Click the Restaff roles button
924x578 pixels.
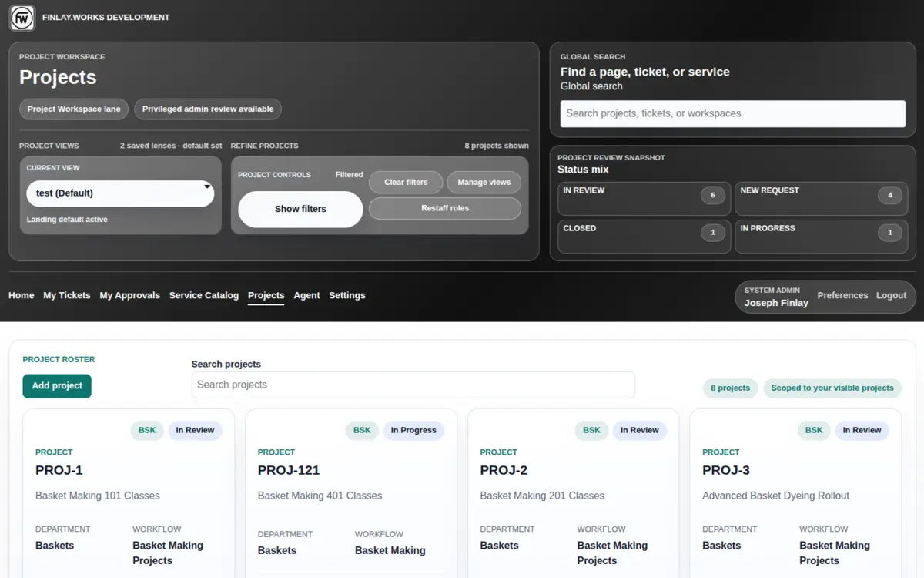pos(445,208)
